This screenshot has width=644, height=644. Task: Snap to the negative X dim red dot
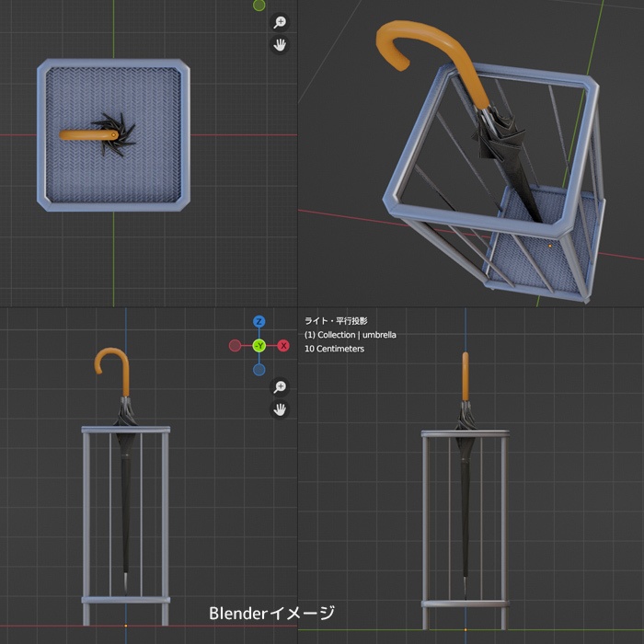click(235, 346)
